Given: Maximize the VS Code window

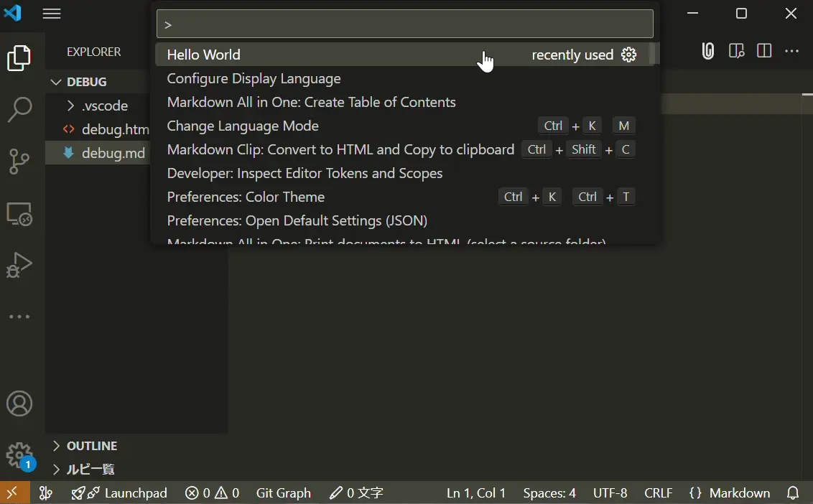Looking at the screenshot, I should pyautogui.click(x=741, y=13).
